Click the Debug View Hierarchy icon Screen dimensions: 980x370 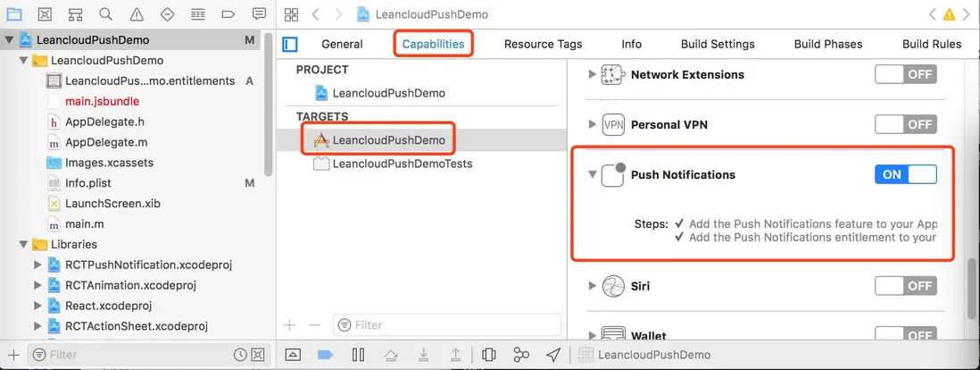coord(488,355)
